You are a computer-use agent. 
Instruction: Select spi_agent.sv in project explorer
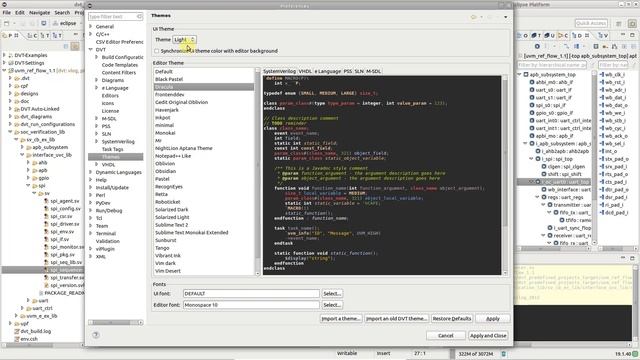(65, 201)
